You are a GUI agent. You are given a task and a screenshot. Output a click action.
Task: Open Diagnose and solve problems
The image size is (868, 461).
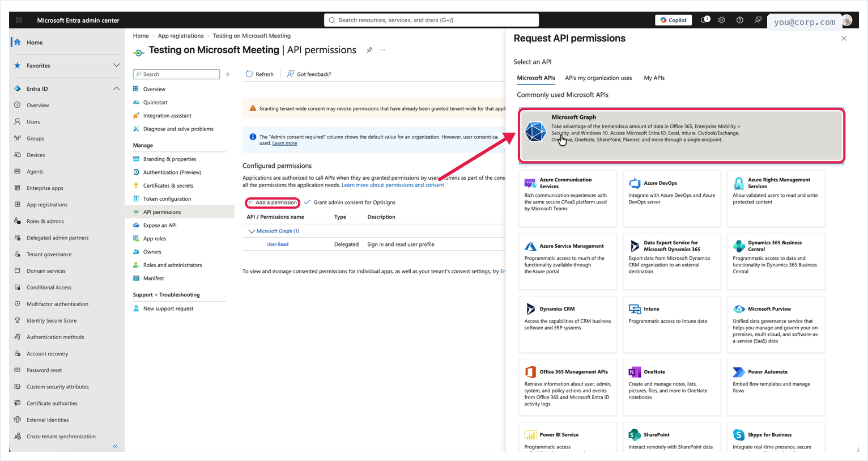coord(178,129)
